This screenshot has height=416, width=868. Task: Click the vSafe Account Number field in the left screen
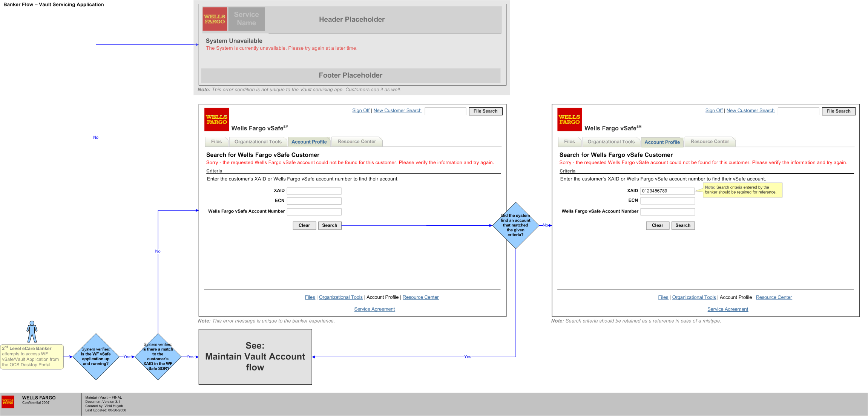click(x=314, y=212)
